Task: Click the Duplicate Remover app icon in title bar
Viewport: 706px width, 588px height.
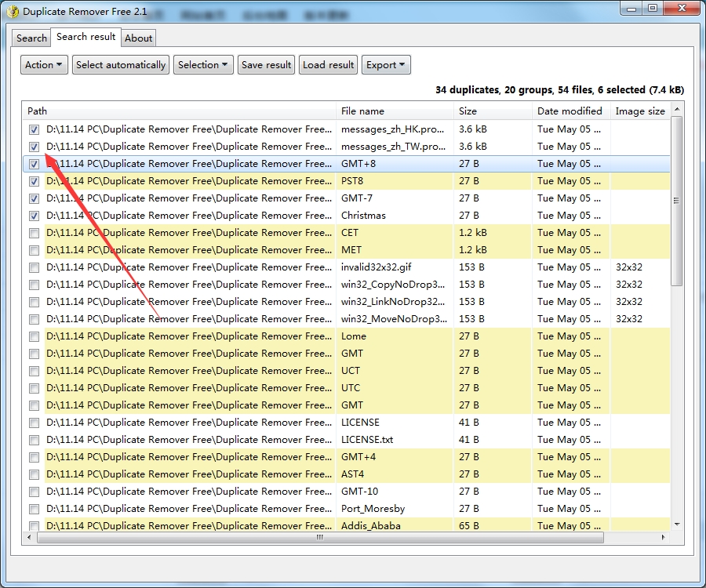Action: point(13,12)
